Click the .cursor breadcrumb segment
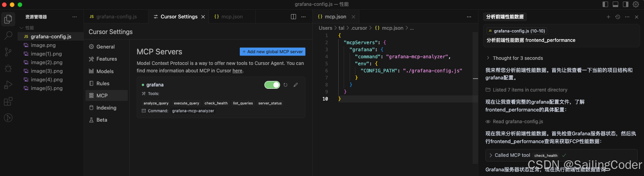The width and height of the screenshot is (644, 176). click(x=359, y=28)
